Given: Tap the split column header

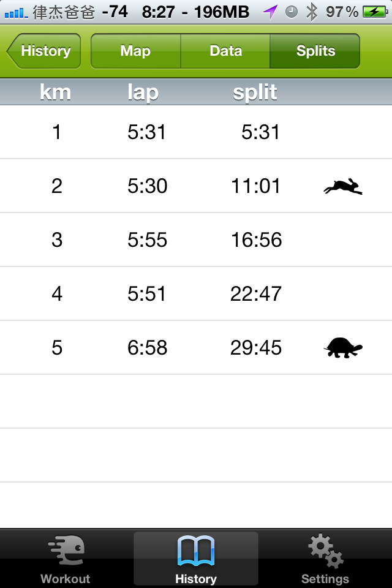Looking at the screenshot, I should coord(255,92).
